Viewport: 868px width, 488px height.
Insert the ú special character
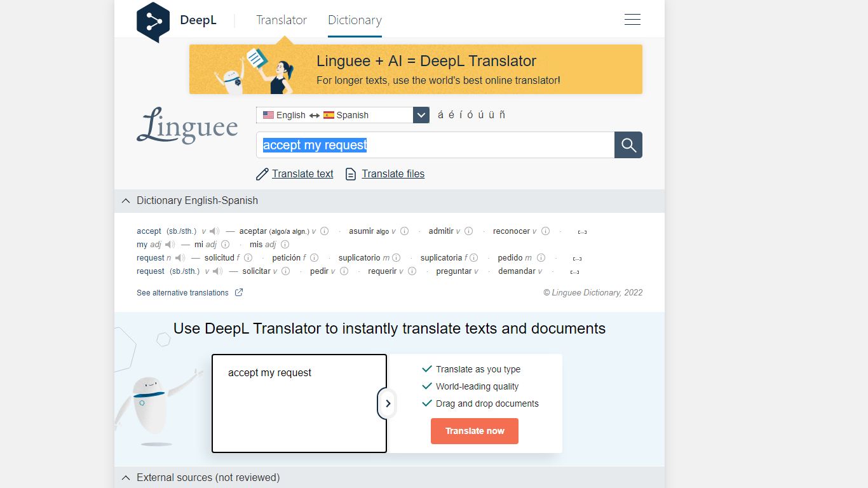pyautogui.click(x=481, y=115)
